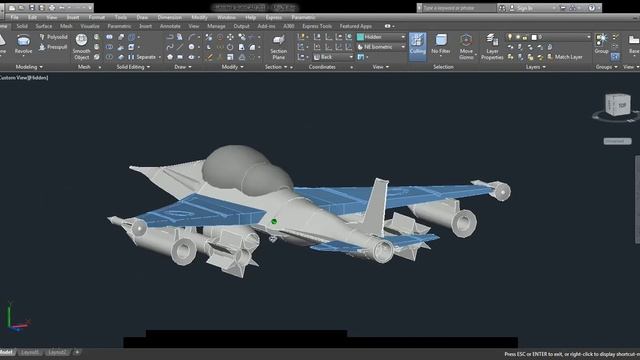
Task: Expand the Modeling panel
Action: [x=29, y=67]
